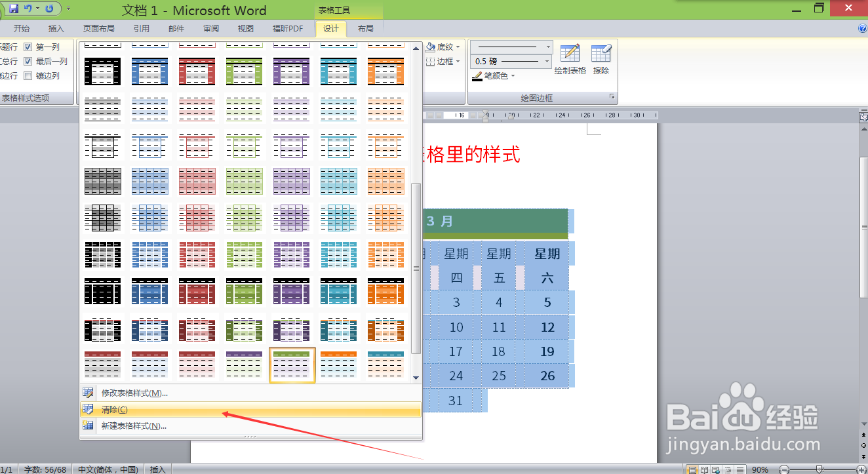Click the Full Screen Reading view icon
Image resolution: width=868 pixels, height=474 pixels.
click(703, 469)
